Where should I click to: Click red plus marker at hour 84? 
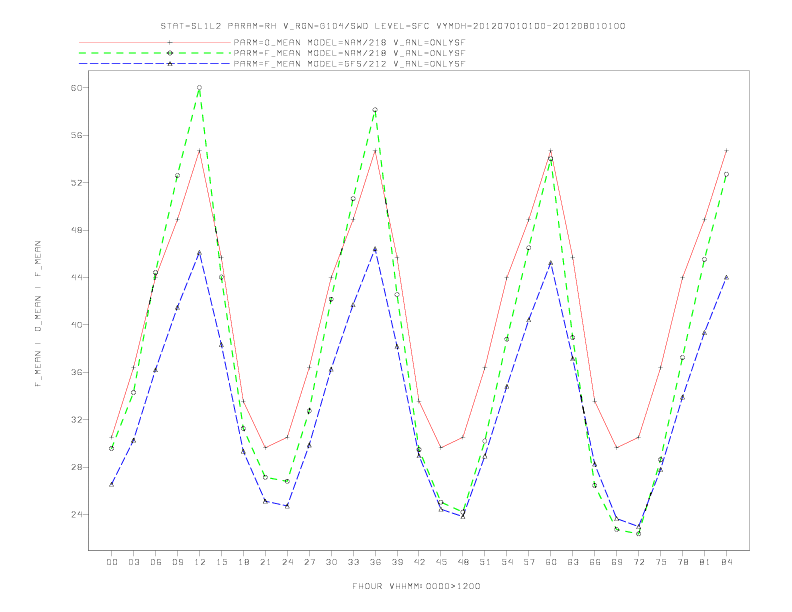click(727, 150)
